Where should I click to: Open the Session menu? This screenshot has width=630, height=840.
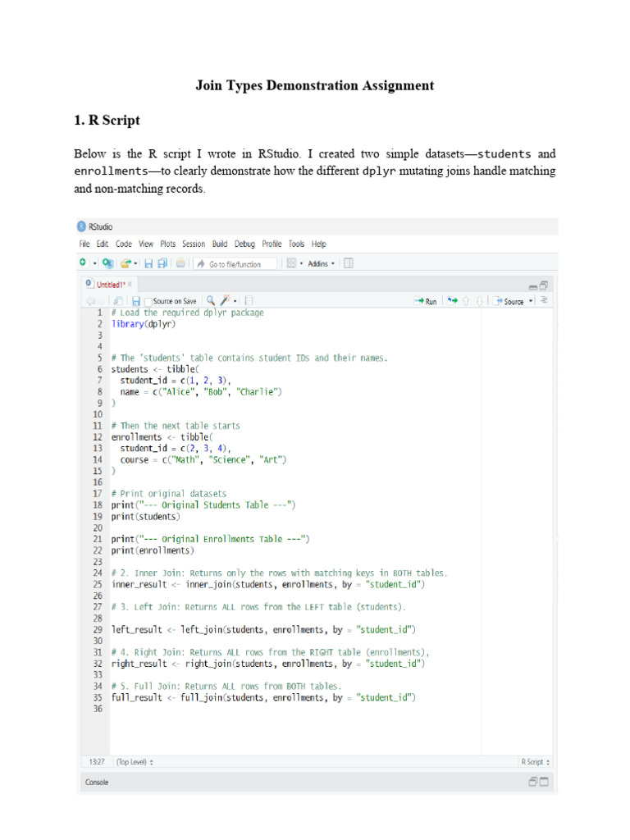pos(194,244)
